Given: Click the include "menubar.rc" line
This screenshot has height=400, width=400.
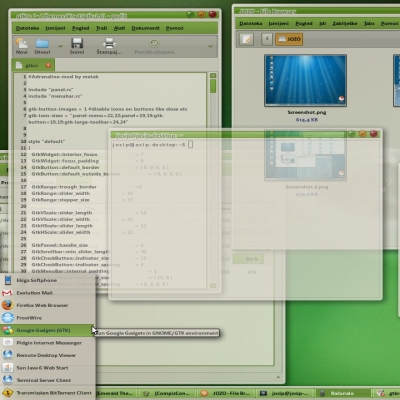Looking at the screenshot, I should [55, 96].
